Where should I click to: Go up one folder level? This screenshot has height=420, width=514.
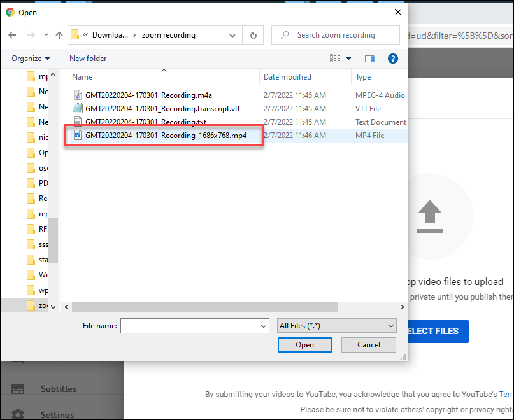tap(59, 35)
